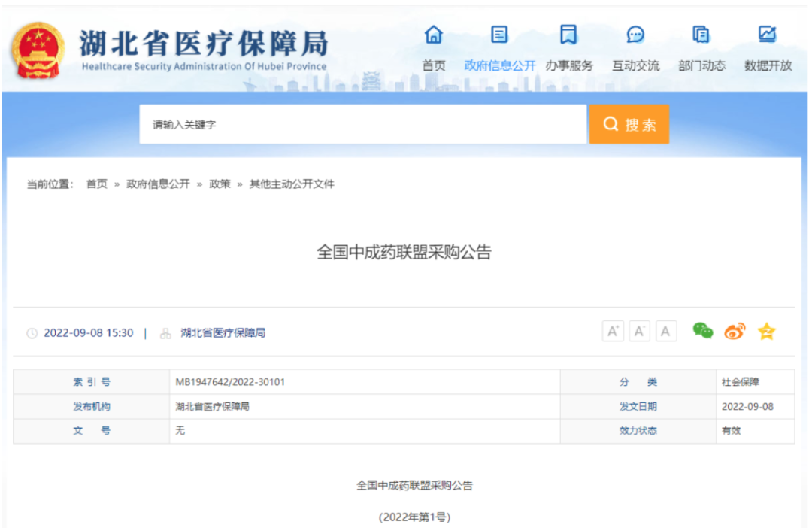Open the 首页 menu item
This screenshot has height=528, width=812.
pos(434,65)
